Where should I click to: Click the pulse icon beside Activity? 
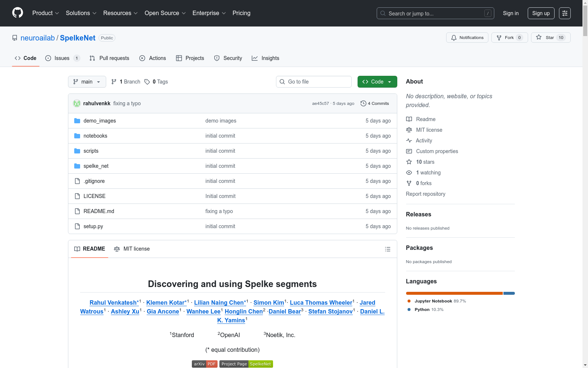[409, 141]
